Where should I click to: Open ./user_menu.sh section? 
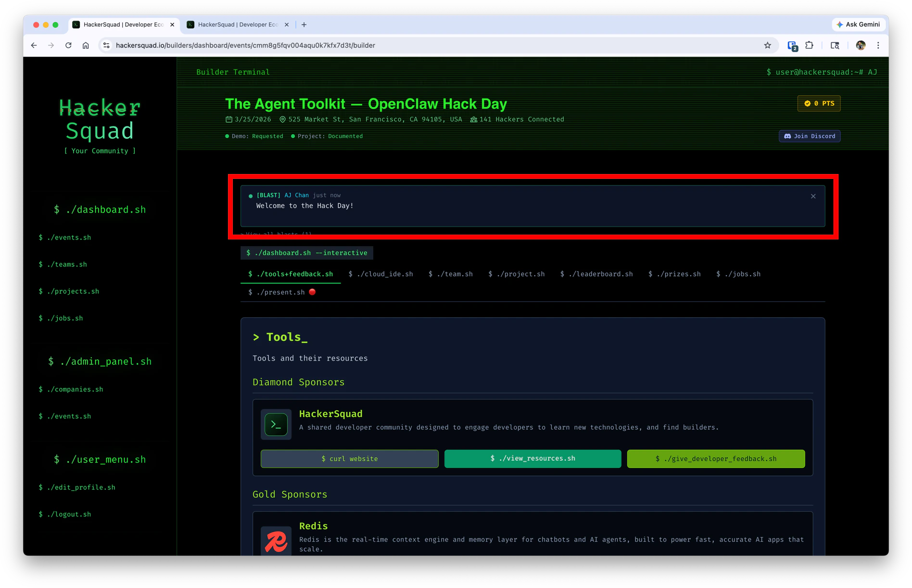[x=100, y=460]
